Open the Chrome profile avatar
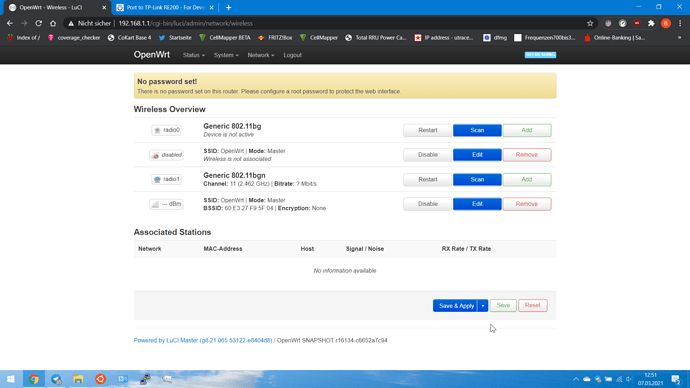The height and width of the screenshot is (388, 690). pos(666,23)
